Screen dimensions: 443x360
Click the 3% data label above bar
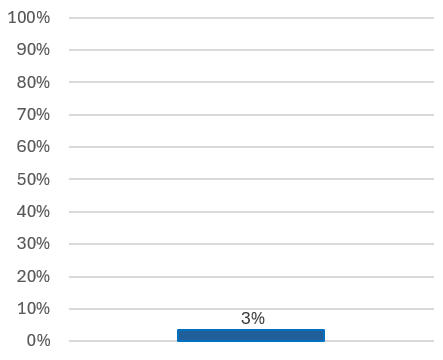coord(253,318)
